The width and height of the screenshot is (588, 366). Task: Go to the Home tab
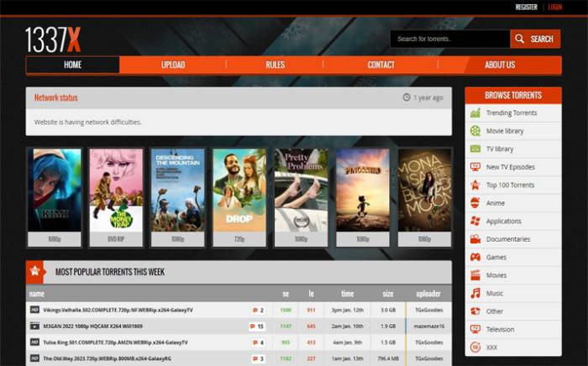click(73, 65)
